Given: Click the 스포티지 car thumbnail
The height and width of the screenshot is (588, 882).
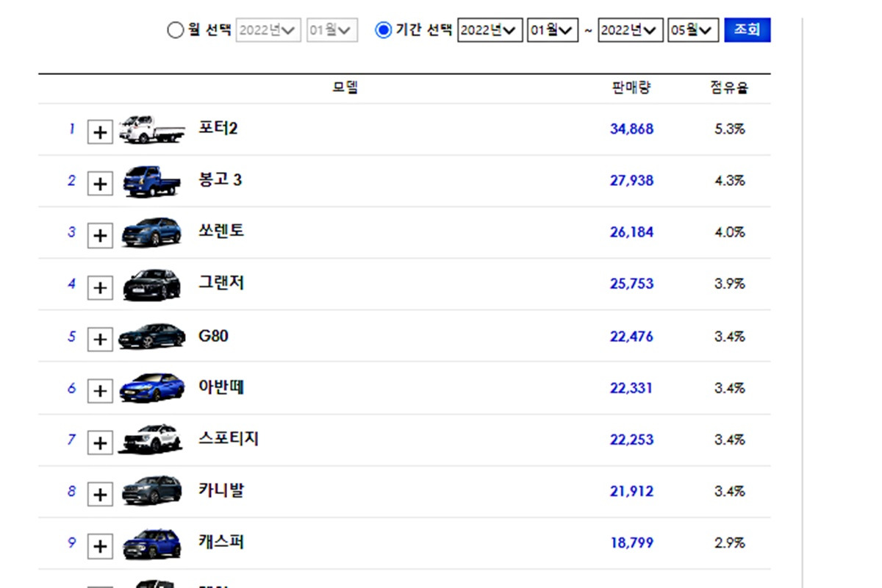Looking at the screenshot, I should click(151, 439).
